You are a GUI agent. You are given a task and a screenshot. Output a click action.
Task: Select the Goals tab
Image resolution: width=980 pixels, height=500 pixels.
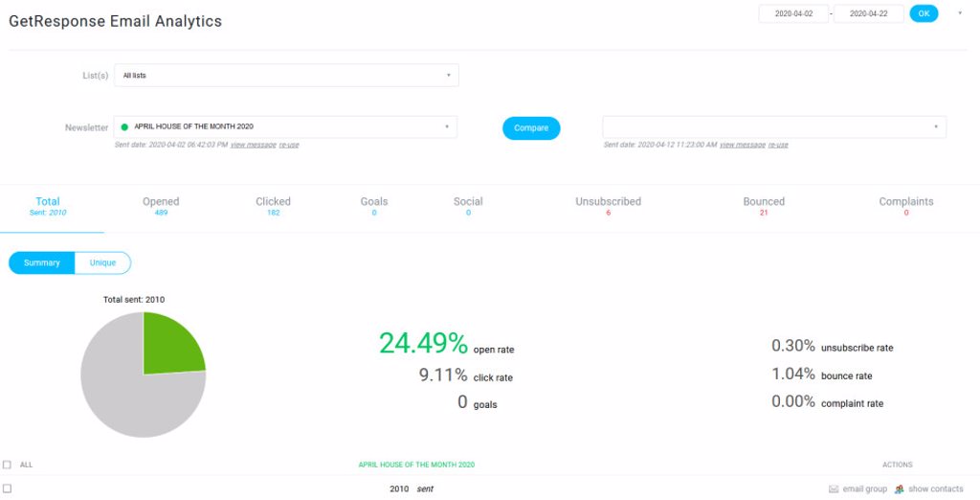(x=374, y=207)
